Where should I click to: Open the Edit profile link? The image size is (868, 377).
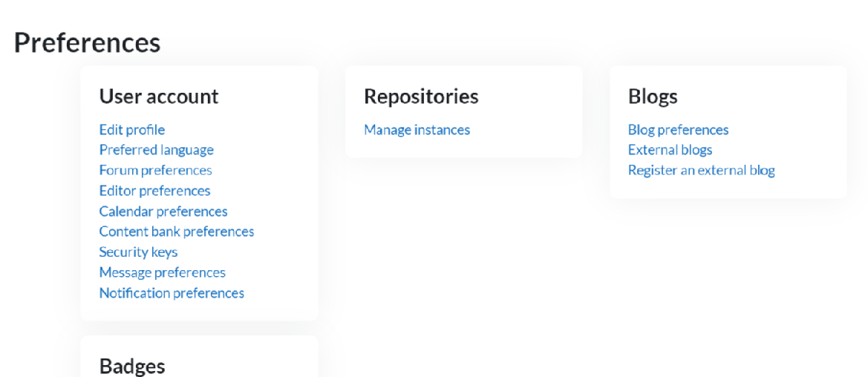[x=132, y=130]
